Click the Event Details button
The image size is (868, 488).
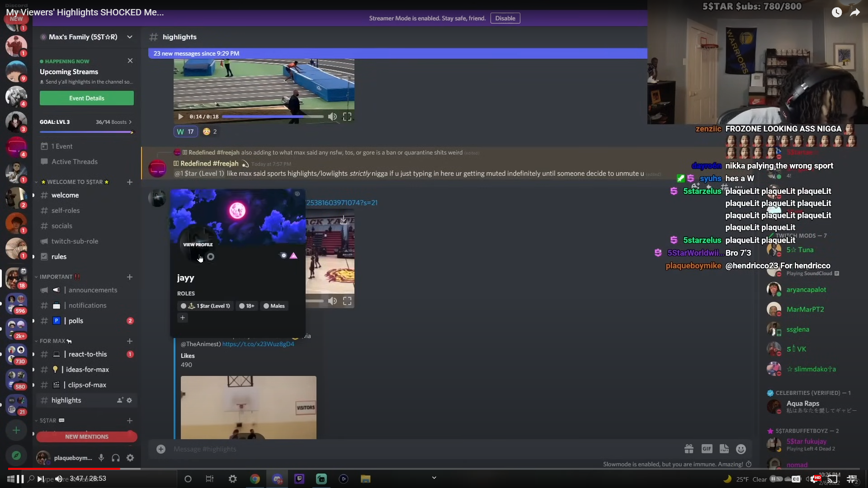coord(87,98)
